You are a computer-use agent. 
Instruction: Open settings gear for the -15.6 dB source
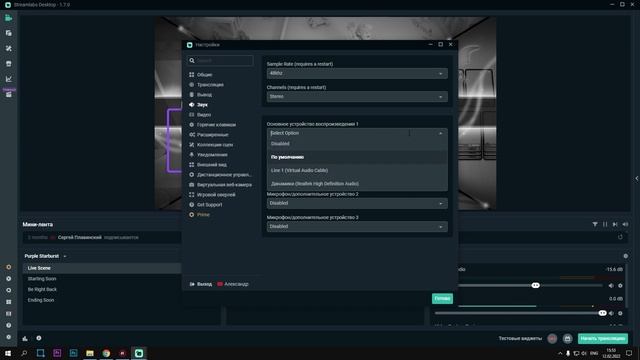point(620,286)
